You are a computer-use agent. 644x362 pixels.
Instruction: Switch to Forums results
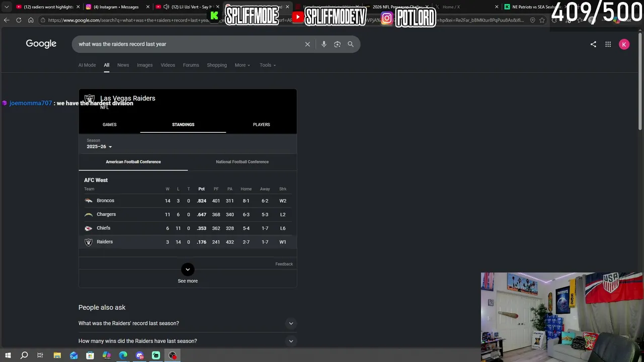[191, 65]
